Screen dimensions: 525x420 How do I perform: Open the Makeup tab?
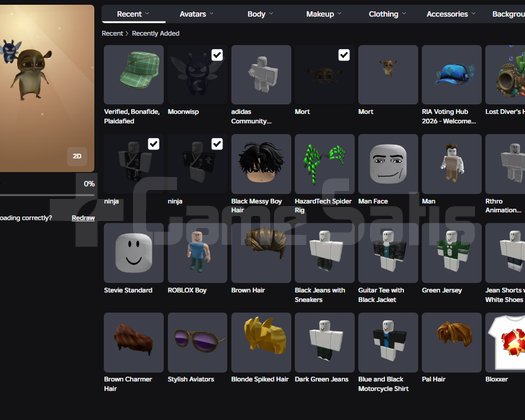(x=320, y=14)
